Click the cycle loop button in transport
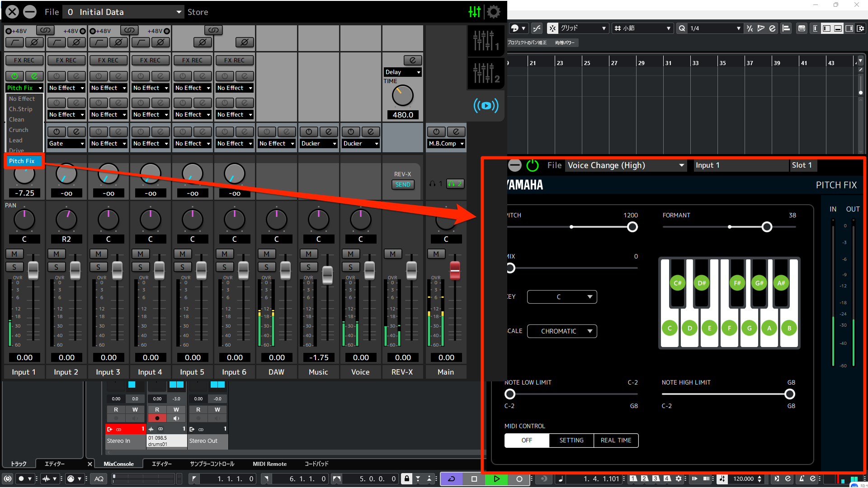The width and height of the screenshot is (868, 488). 451,479
